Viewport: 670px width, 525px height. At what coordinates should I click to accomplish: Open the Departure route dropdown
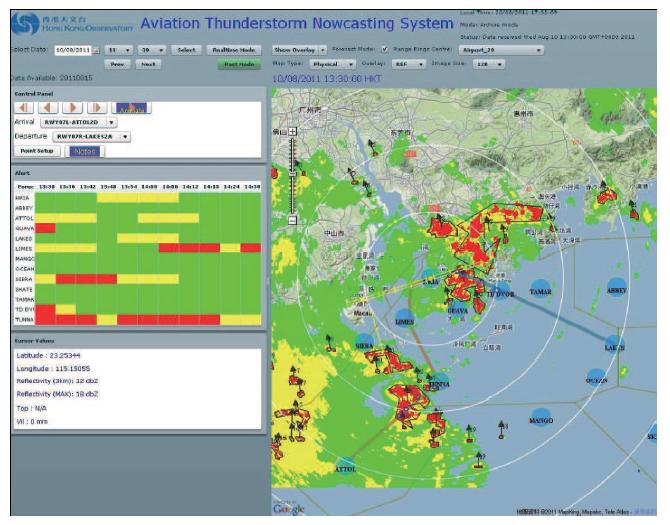pos(124,136)
